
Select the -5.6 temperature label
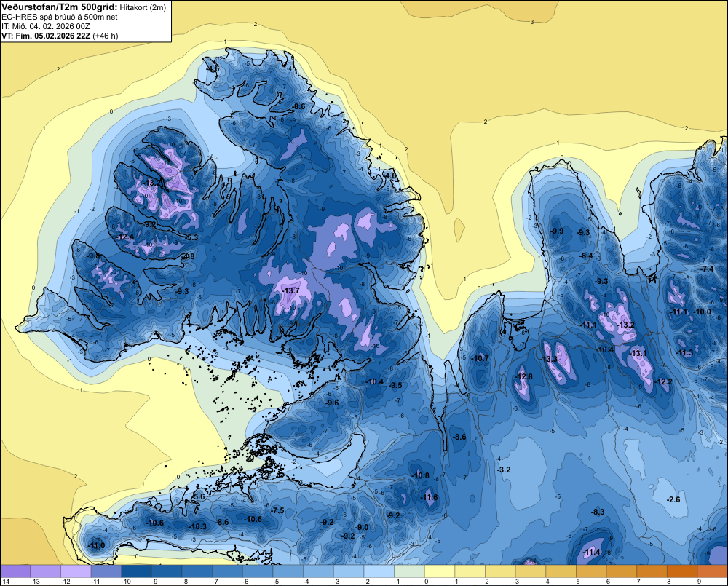click(x=198, y=496)
